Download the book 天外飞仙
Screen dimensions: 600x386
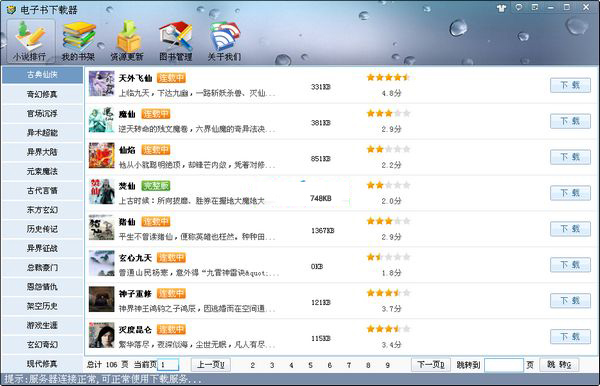point(570,85)
